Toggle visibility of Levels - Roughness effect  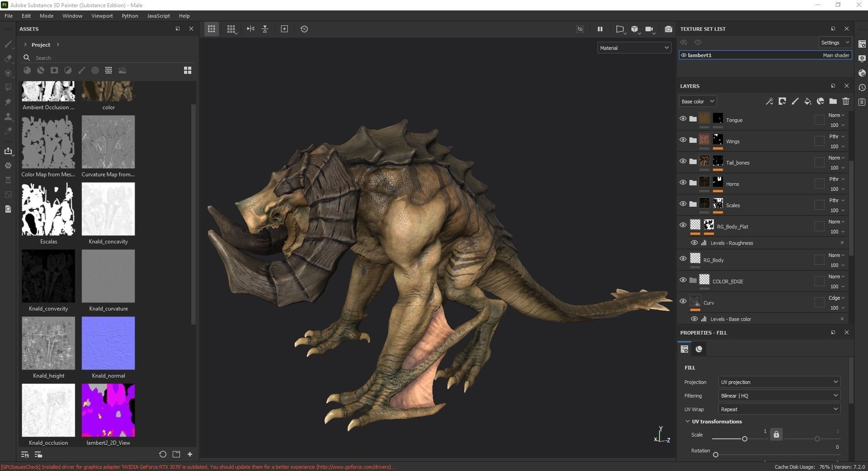(x=694, y=243)
